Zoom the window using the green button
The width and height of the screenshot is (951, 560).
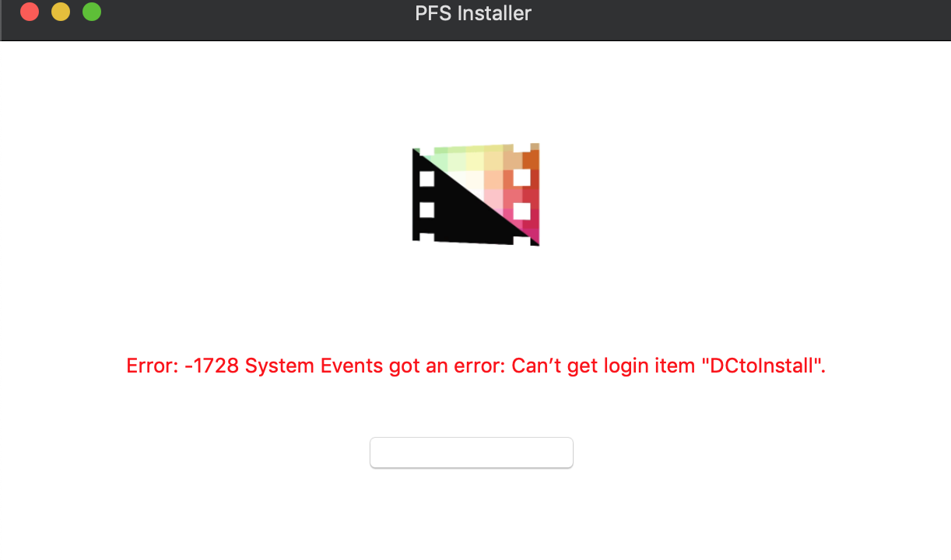tap(92, 12)
